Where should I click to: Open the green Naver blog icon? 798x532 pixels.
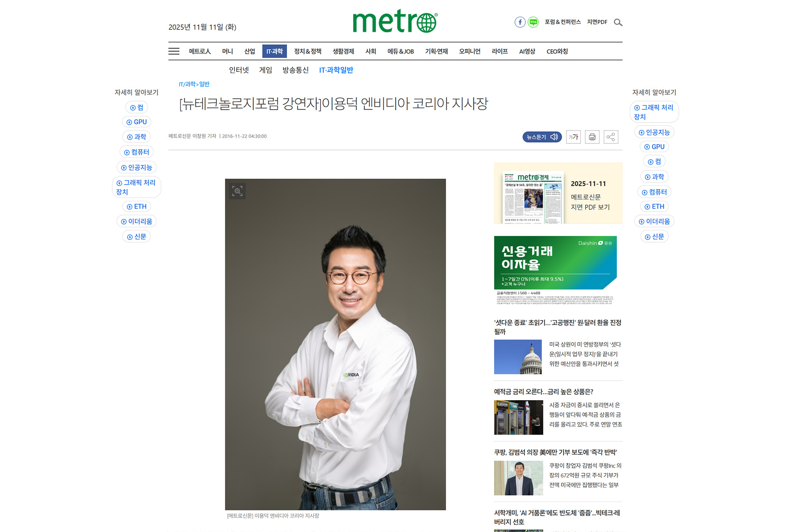click(x=533, y=22)
